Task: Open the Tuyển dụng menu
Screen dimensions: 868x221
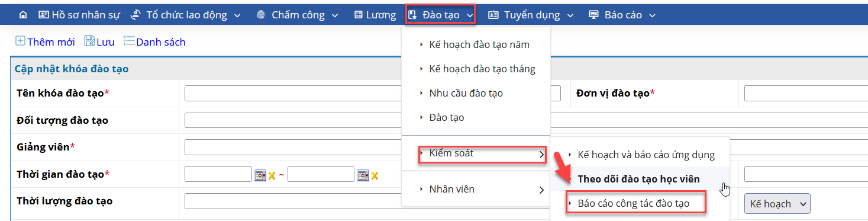Action: click(531, 15)
